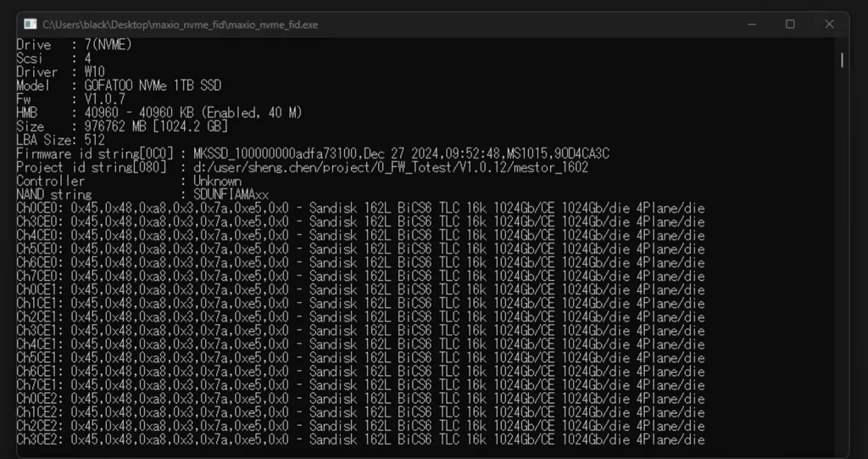Click the 'Project id string[080]' line
This screenshot has width=868, height=459.
303,167
